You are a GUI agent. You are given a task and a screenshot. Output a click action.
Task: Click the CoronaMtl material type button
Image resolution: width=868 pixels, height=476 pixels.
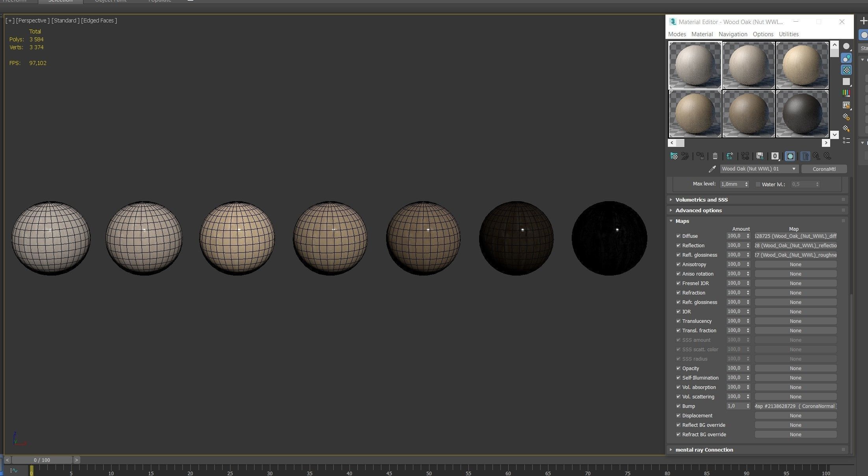point(824,169)
